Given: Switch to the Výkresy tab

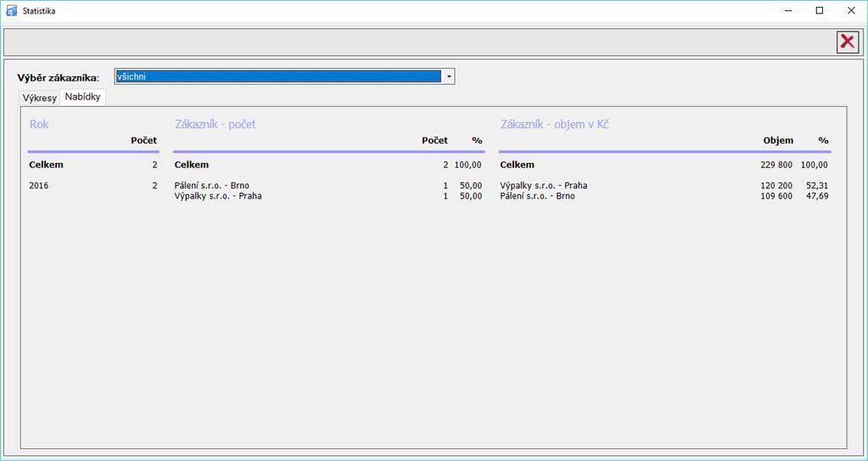Looking at the screenshot, I should [40, 98].
